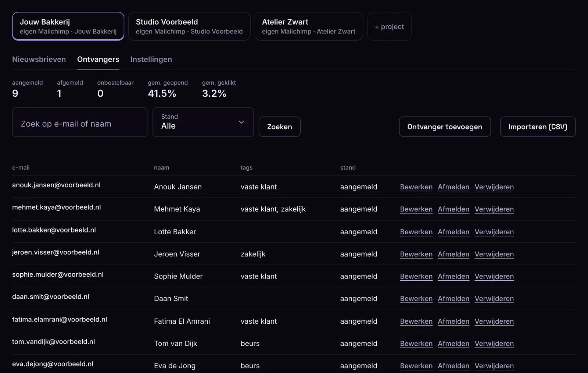The width and height of the screenshot is (588, 373).
Task: Click the gem. geopend 41.5% statistic
Action: [x=168, y=89]
